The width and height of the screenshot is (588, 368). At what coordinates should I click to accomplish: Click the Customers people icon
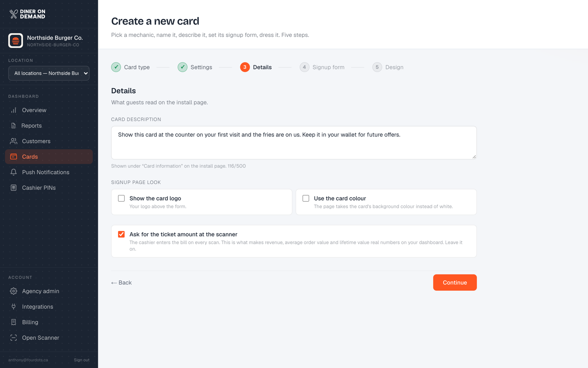pos(13,141)
